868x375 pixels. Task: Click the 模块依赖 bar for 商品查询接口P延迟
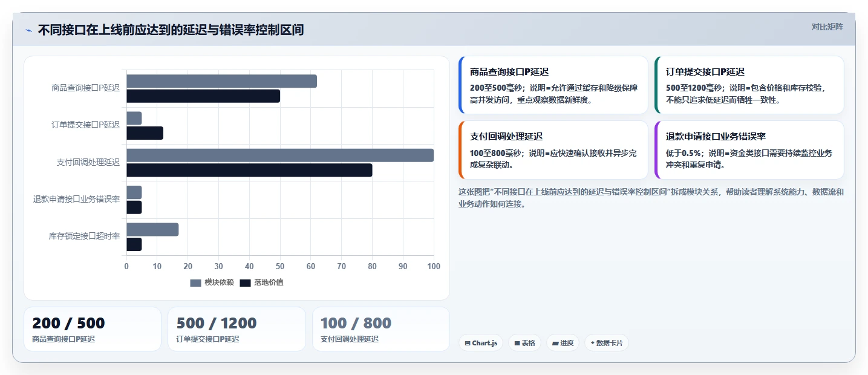coord(221,81)
